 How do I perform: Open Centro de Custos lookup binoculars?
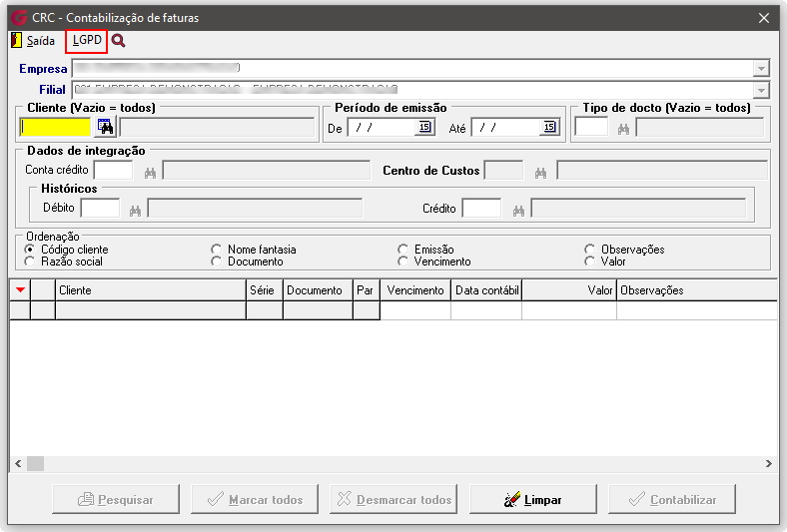click(x=540, y=173)
